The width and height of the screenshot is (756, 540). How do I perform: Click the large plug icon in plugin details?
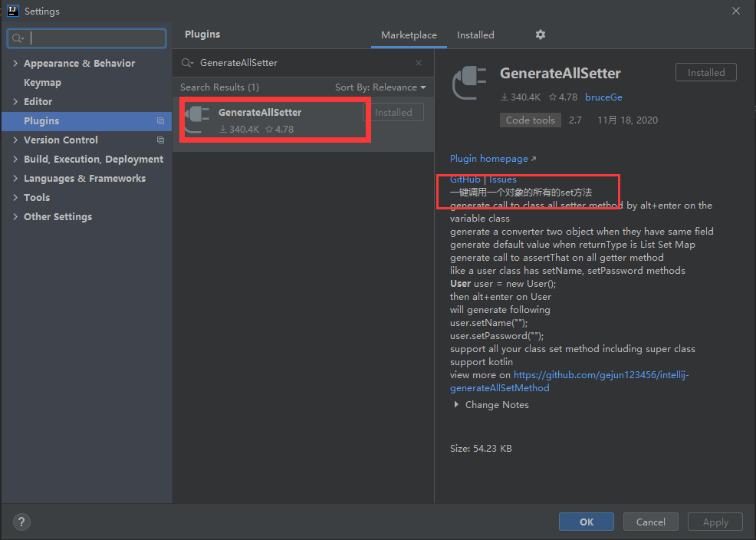coord(468,83)
